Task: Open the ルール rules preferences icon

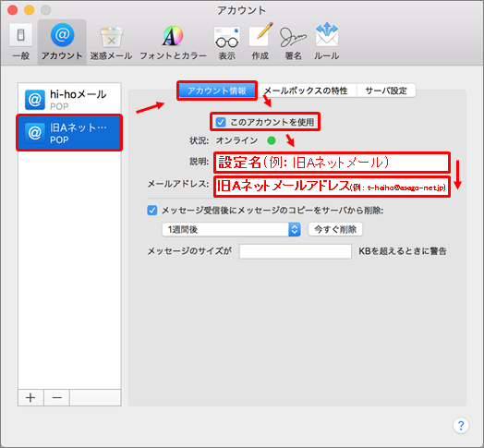Action: click(x=327, y=42)
